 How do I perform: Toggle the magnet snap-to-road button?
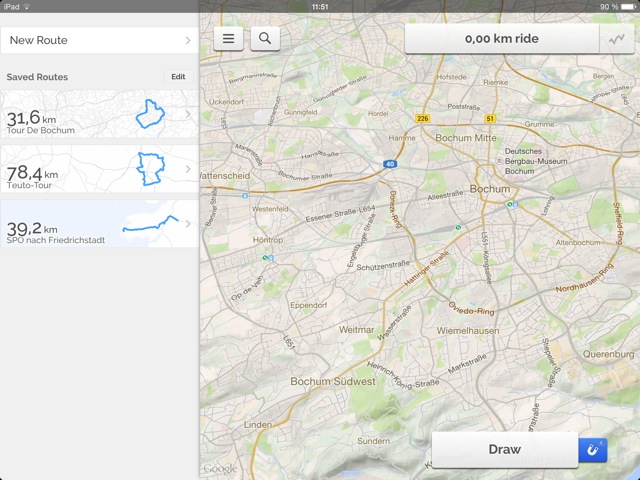(593, 450)
